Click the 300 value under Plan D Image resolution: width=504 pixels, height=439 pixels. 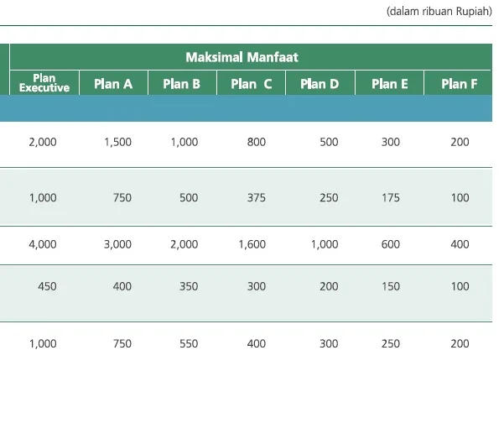point(329,344)
